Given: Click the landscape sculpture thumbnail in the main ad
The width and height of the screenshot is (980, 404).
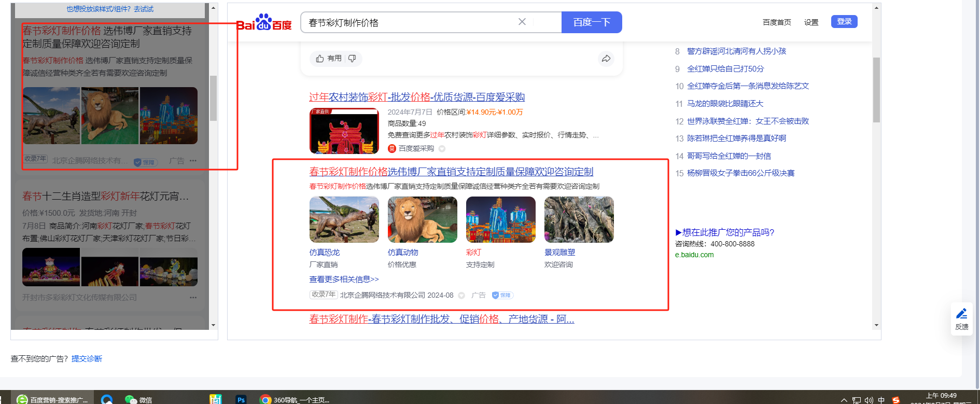Looking at the screenshot, I should [x=579, y=219].
